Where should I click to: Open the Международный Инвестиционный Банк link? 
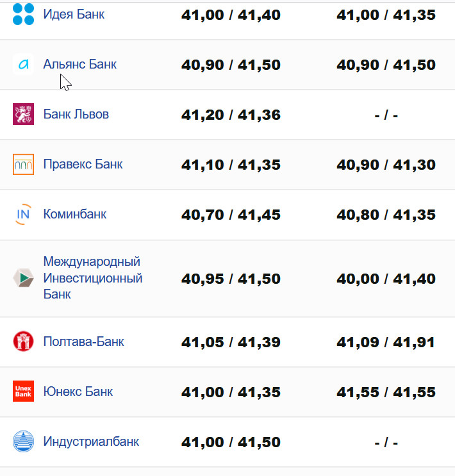(92, 278)
